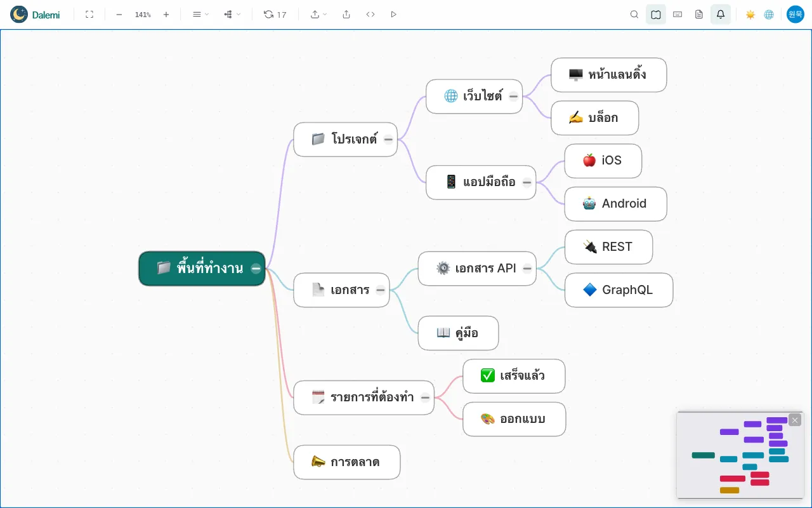
Task: Toggle the notification bell
Action: point(721,14)
